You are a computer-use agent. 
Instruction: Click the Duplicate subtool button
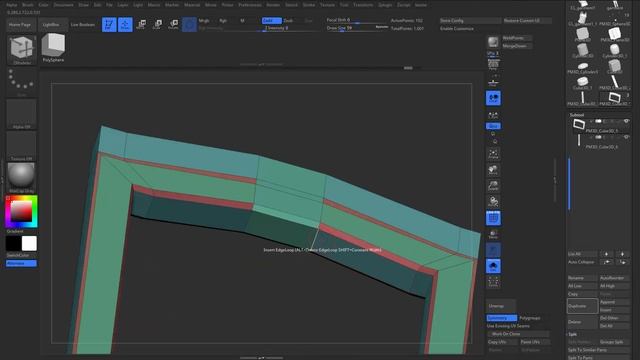point(582,306)
